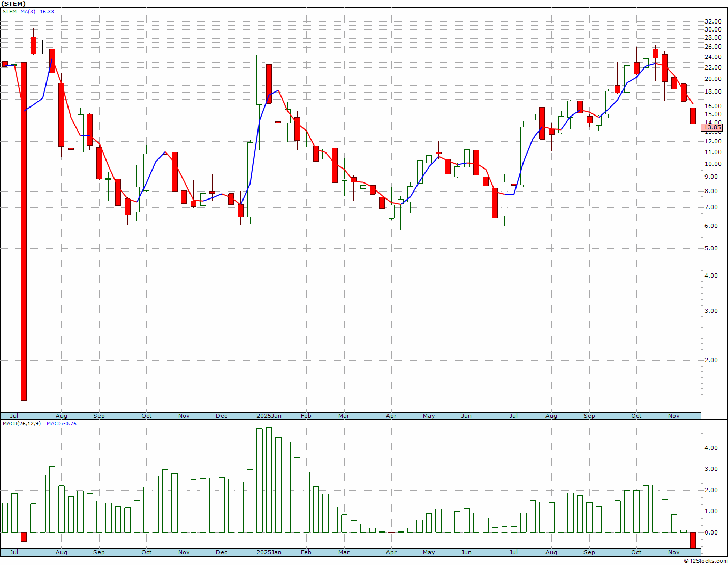This screenshot has height=565, width=728.
Task: Select Dec on the price chart time axis
Action: click(x=222, y=416)
